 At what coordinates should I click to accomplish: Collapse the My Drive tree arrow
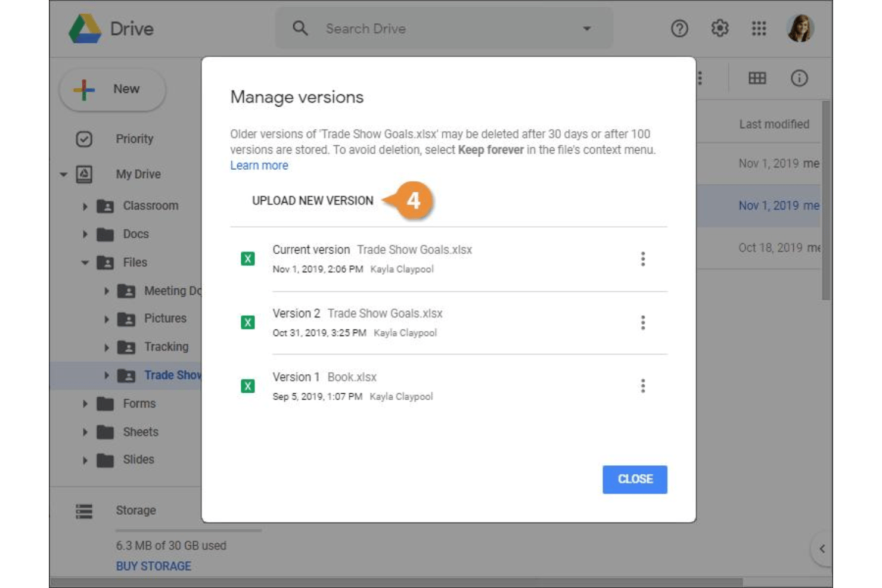pos(64,175)
